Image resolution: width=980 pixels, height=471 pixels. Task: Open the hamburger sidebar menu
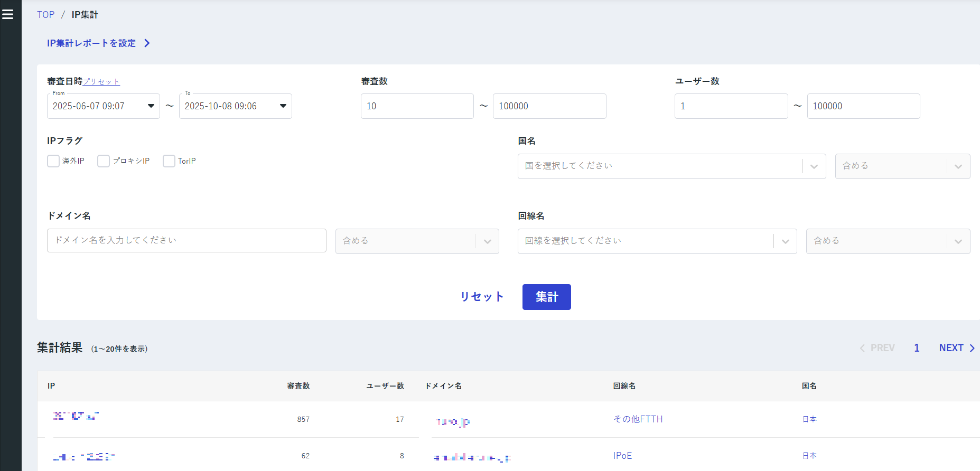coord(8,14)
